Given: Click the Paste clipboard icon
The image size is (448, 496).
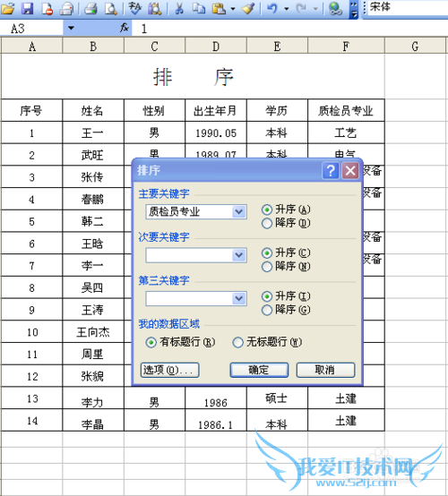Looking at the screenshot, I should coord(220,8).
